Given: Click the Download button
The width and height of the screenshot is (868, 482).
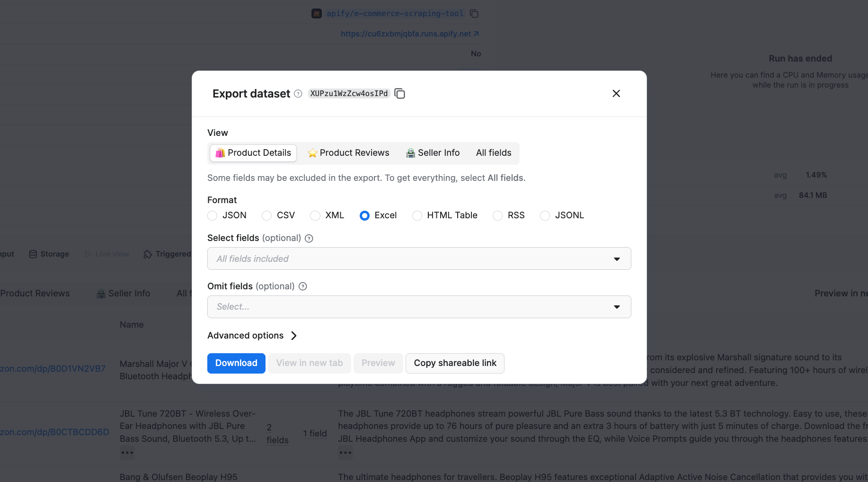Looking at the screenshot, I should [236, 363].
